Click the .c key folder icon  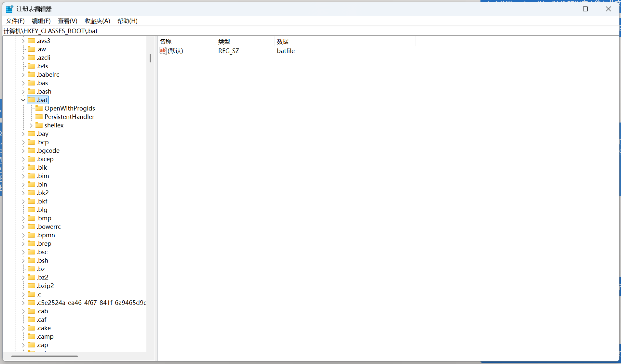tap(31, 294)
